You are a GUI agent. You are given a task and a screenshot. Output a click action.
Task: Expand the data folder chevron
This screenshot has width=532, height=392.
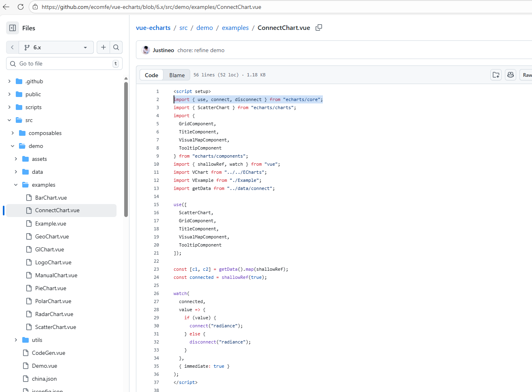pyautogui.click(x=16, y=172)
